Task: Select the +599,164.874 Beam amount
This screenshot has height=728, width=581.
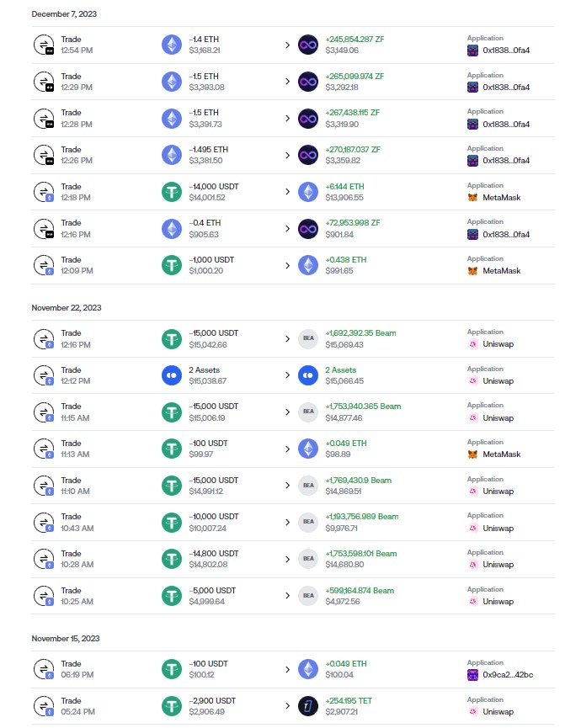Action: pyautogui.click(x=360, y=590)
